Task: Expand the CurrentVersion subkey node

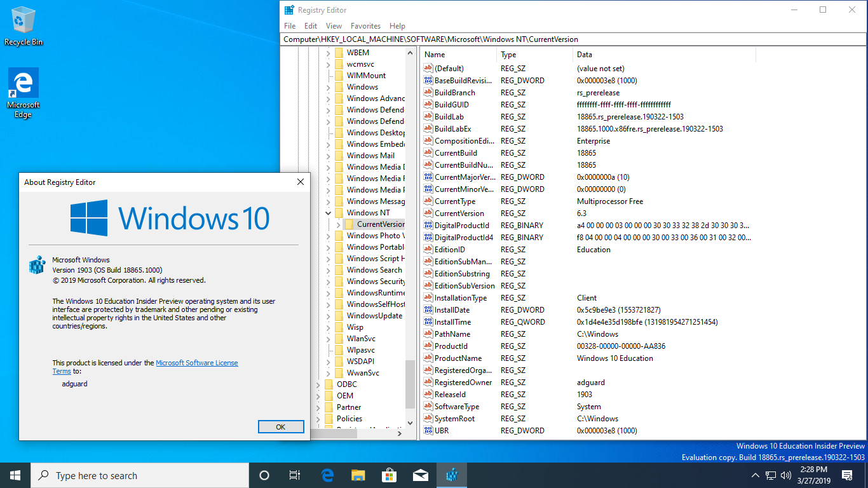Action: (x=339, y=224)
